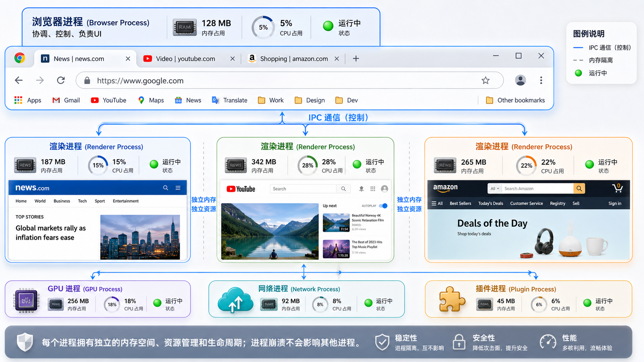This screenshot has width=644, height=362.
Task: Open the Sport section on news.com
Action: coord(100,201)
